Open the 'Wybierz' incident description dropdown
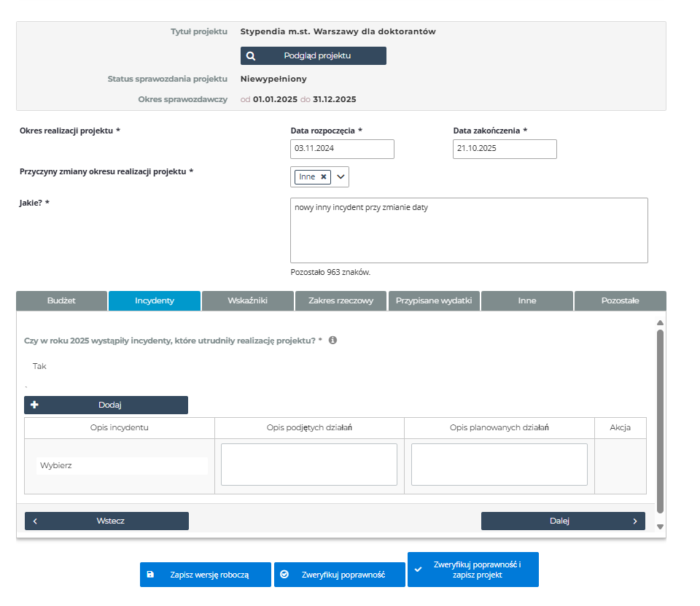This screenshot has width=700, height=606. [x=121, y=465]
